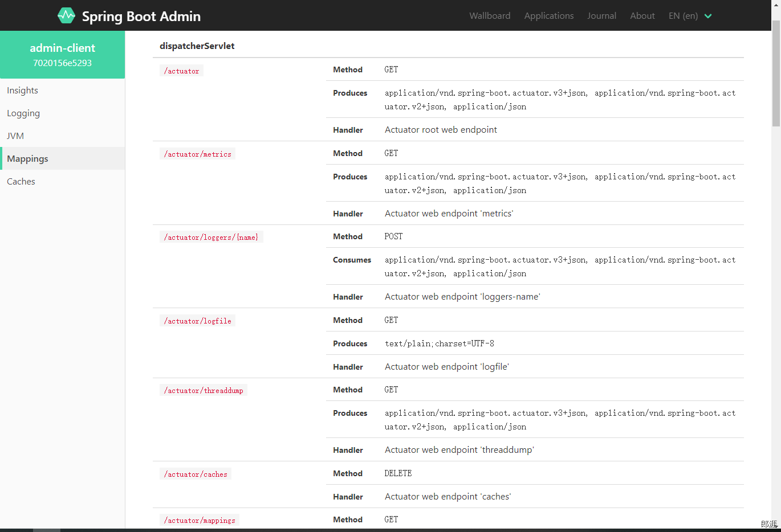Click handler text for 'loggers-name' endpoint
Viewport: 781px width, 532px height.
tap(462, 297)
